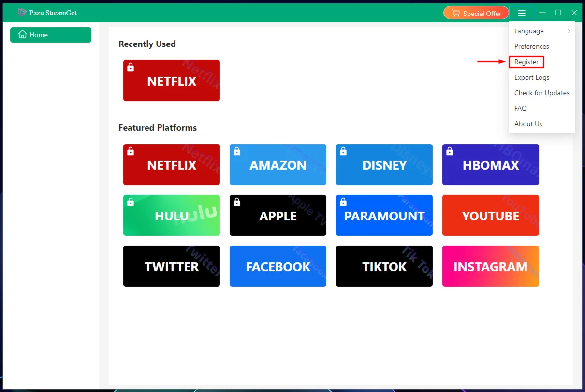Click lock icon on Recently Used Netflix tile
Image resolution: width=585 pixels, height=392 pixels.
131,67
